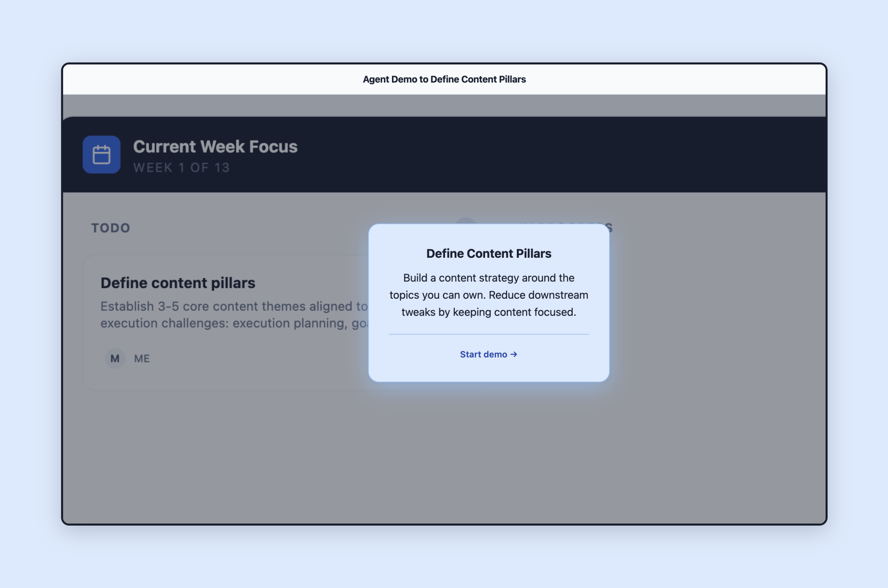Click the Current Week Focus heading
888x588 pixels.
[216, 146]
